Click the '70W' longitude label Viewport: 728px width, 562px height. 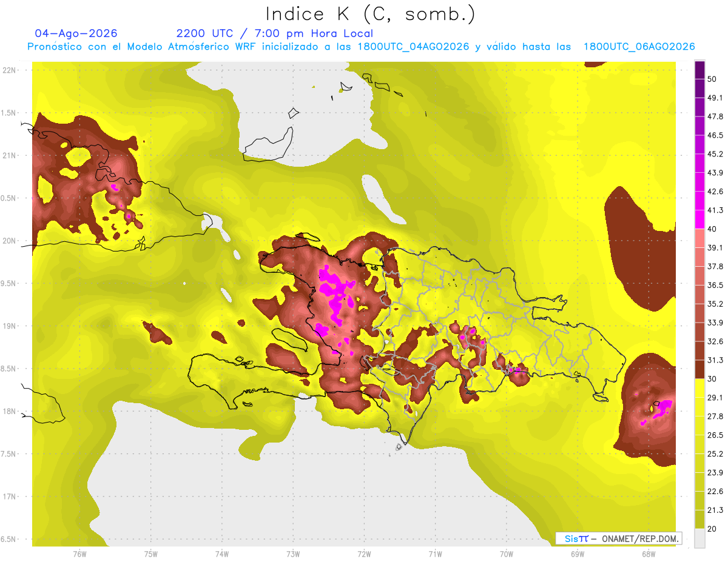pos(507,554)
